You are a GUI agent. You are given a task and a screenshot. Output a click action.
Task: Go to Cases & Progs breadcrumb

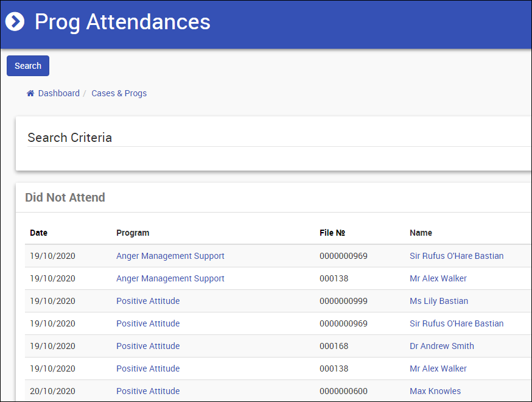[119, 93]
